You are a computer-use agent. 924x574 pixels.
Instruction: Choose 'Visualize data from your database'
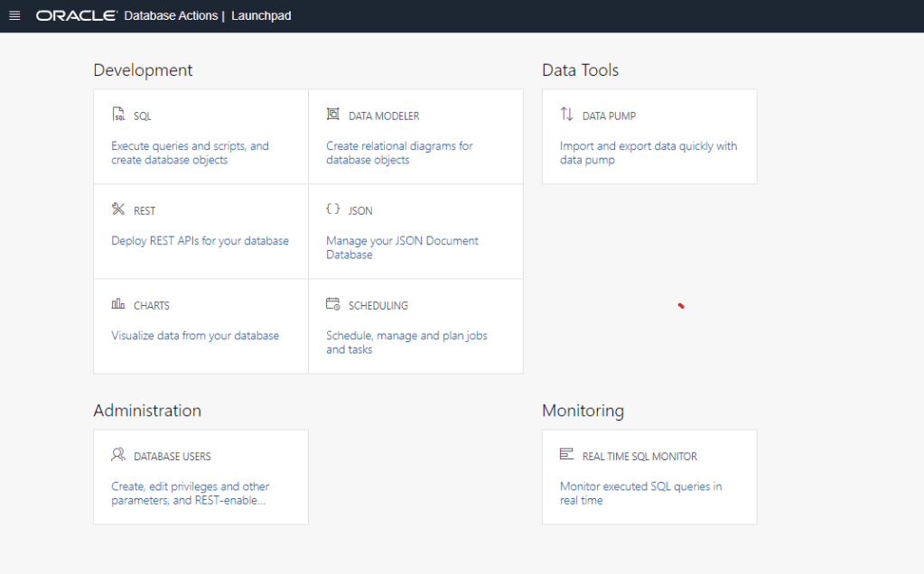tap(195, 336)
